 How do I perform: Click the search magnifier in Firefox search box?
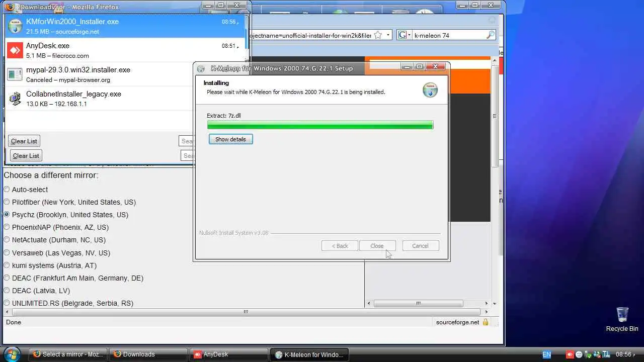pyautogui.click(x=491, y=35)
